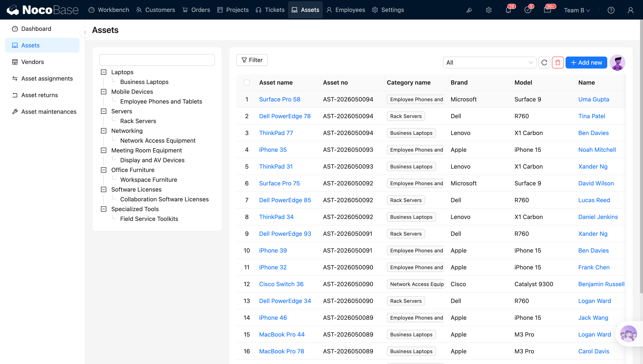Open the Assets top menu tab
643x364 pixels.
point(305,10)
